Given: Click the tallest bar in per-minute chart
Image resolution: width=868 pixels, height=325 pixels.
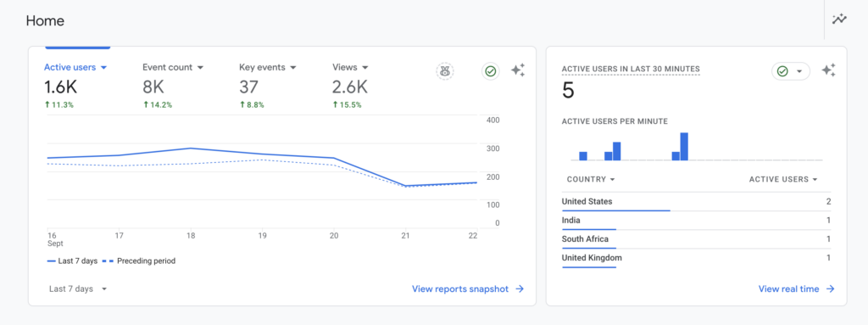Looking at the screenshot, I should (x=684, y=147).
